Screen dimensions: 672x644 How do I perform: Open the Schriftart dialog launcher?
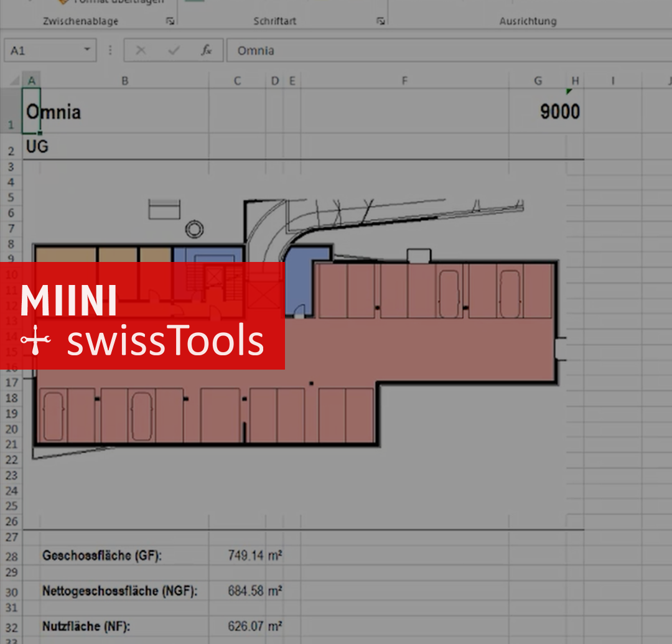coord(381,21)
